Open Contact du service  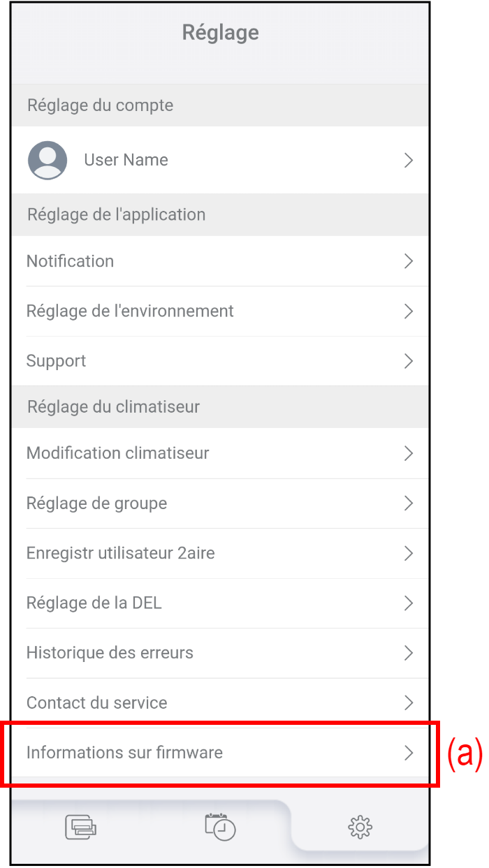[x=96, y=703]
